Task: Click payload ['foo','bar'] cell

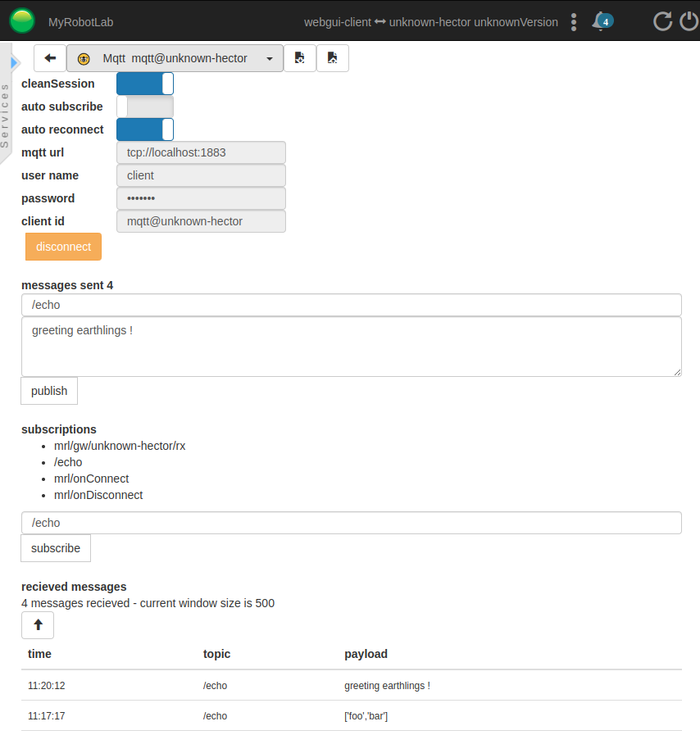Action: tap(366, 716)
